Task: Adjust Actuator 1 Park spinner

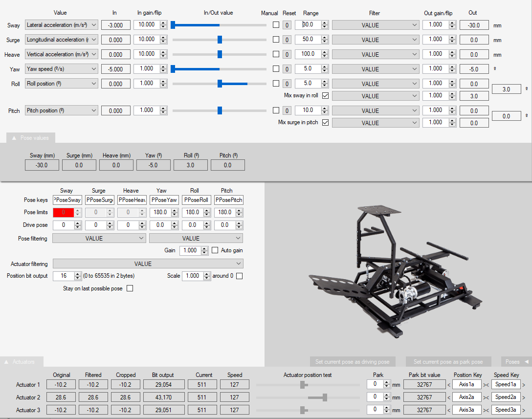Action: pyautogui.click(x=386, y=384)
